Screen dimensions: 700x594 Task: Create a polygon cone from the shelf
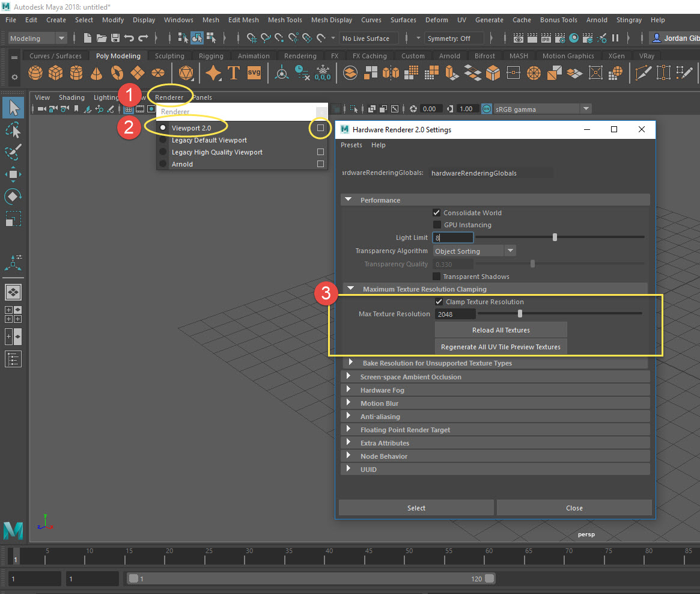point(96,72)
